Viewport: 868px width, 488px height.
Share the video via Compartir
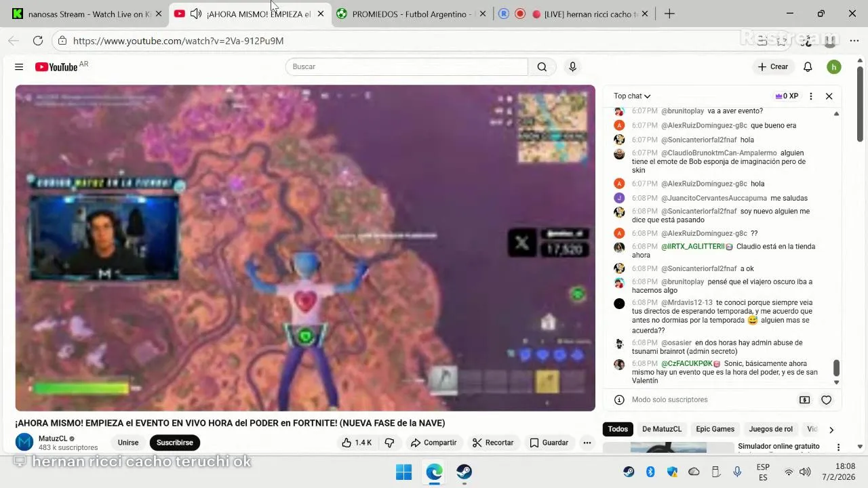(433, 443)
